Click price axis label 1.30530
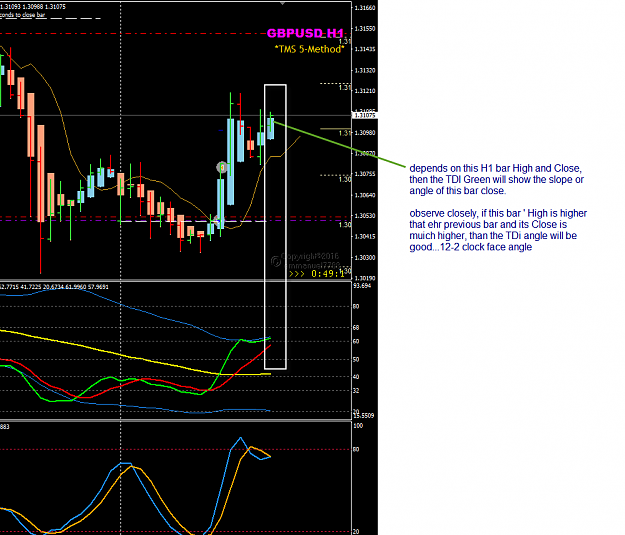This screenshot has width=625, height=535. coord(365,216)
